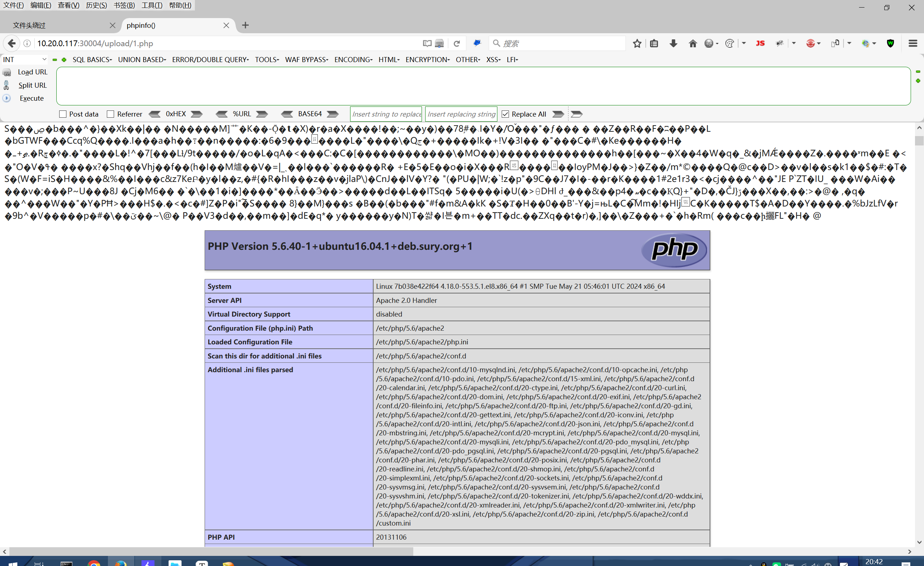Click the browser back arrow button
This screenshot has height=566, width=924.
12,44
